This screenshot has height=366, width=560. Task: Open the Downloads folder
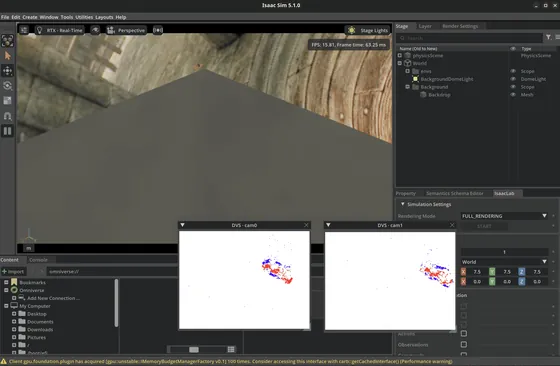40,330
